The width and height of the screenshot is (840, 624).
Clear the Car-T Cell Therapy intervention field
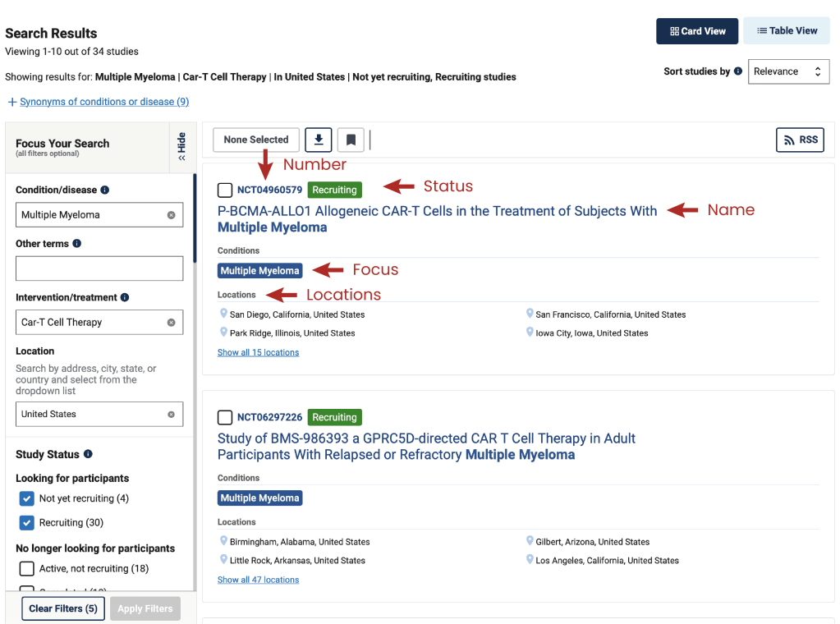pyautogui.click(x=171, y=323)
